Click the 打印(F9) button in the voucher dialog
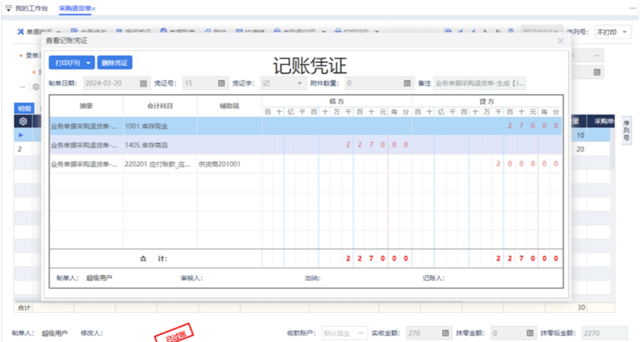 pyautogui.click(x=68, y=63)
